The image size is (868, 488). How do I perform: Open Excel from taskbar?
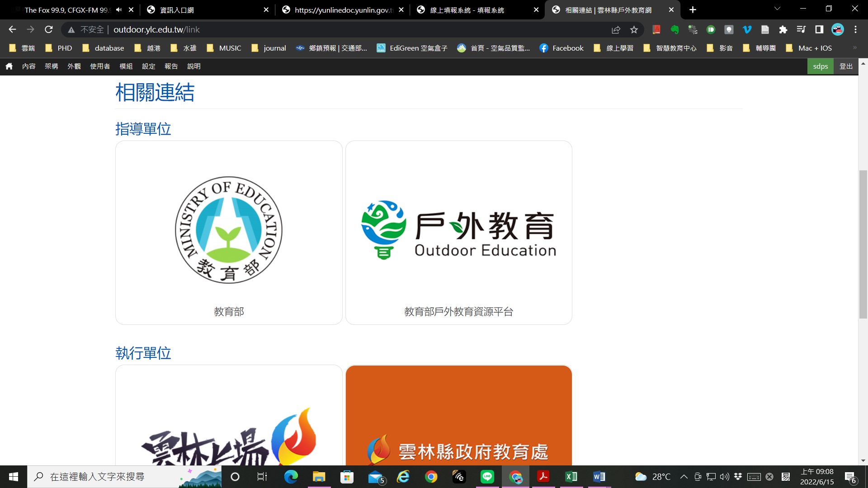coord(571,477)
